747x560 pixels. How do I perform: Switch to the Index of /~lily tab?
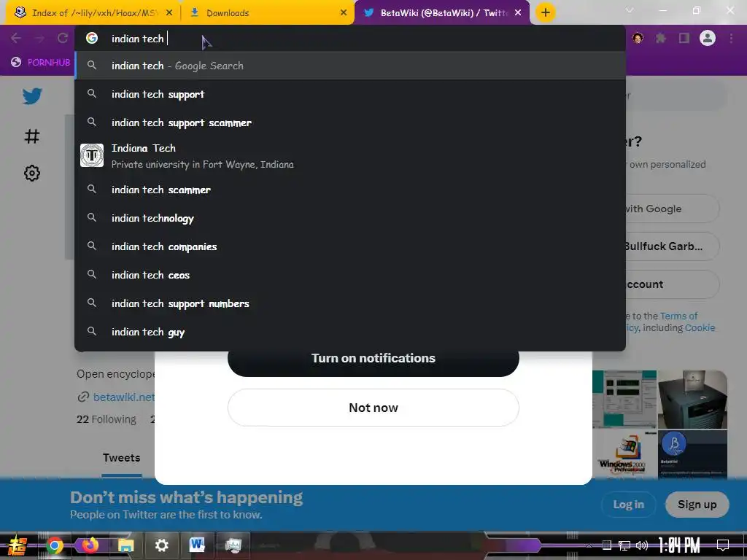click(x=93, y=13)
